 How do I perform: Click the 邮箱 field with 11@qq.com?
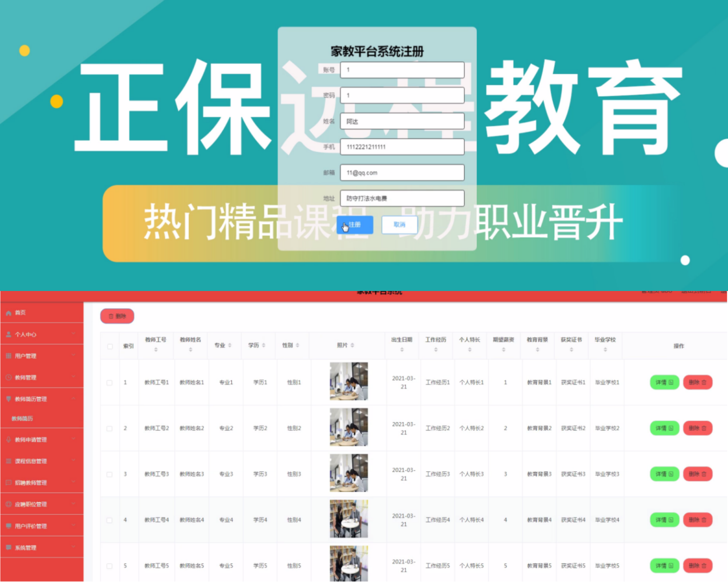[x=402, y=173]
